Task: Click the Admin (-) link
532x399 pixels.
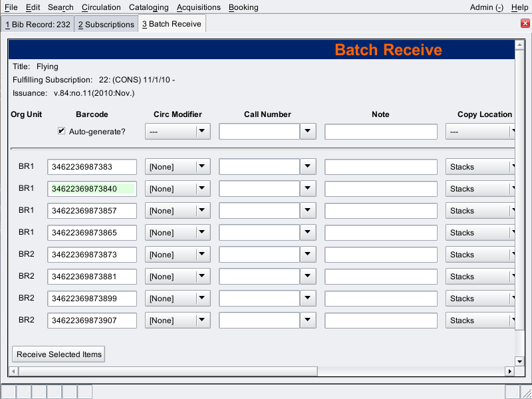Action: pos(487,7)
